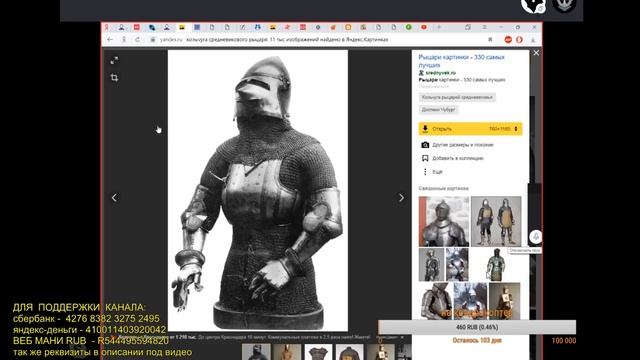
Task: Open the 760×1185 image size dropdown
Action: coord(504,129)
